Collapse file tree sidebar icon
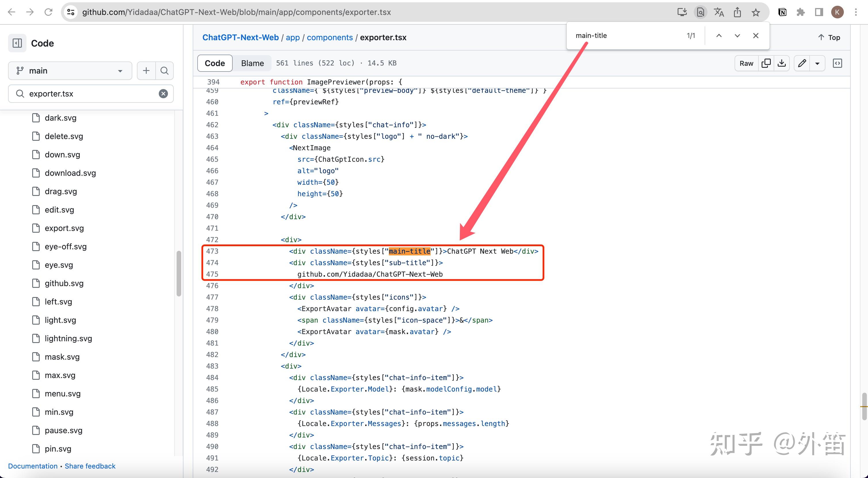Viewport: 868px width, 478px height. tap(17, 43)
